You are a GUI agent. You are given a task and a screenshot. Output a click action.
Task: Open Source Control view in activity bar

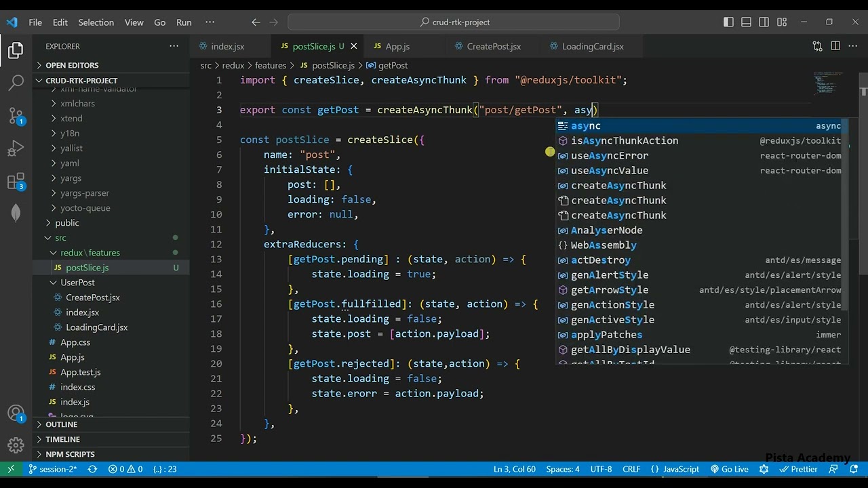[x=16, y=115]
